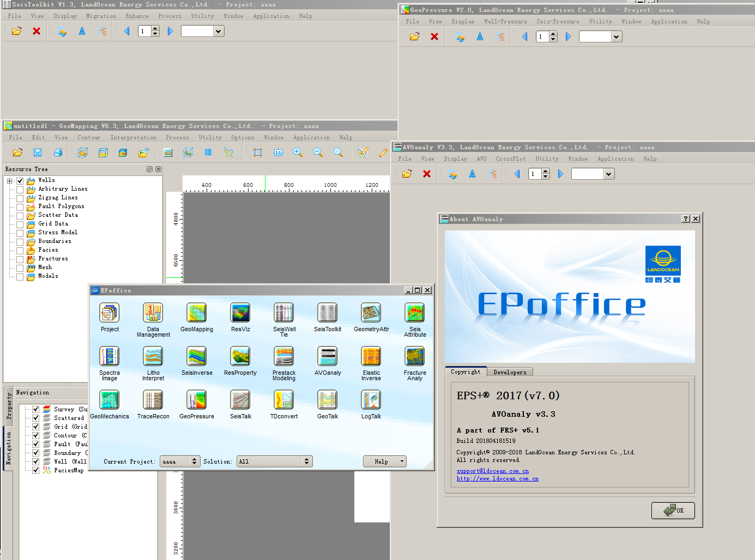Toggle the Contour checkbox in Navigation panel
755x560 pixels.
pos(35,435)
